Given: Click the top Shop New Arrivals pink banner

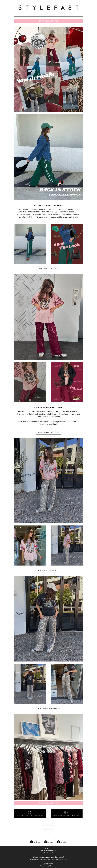Looking at the screenshot, I should click(x=48, y=21).
